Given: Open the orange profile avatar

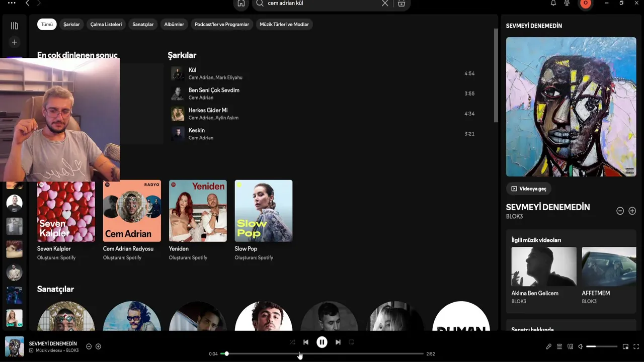Looking at the screenshot, I should [585, 3].
